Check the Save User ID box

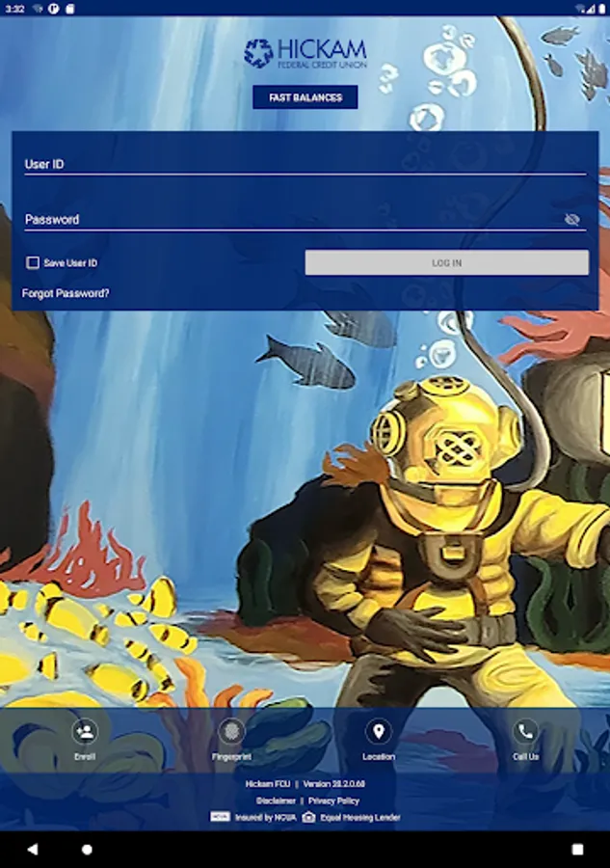33,262
